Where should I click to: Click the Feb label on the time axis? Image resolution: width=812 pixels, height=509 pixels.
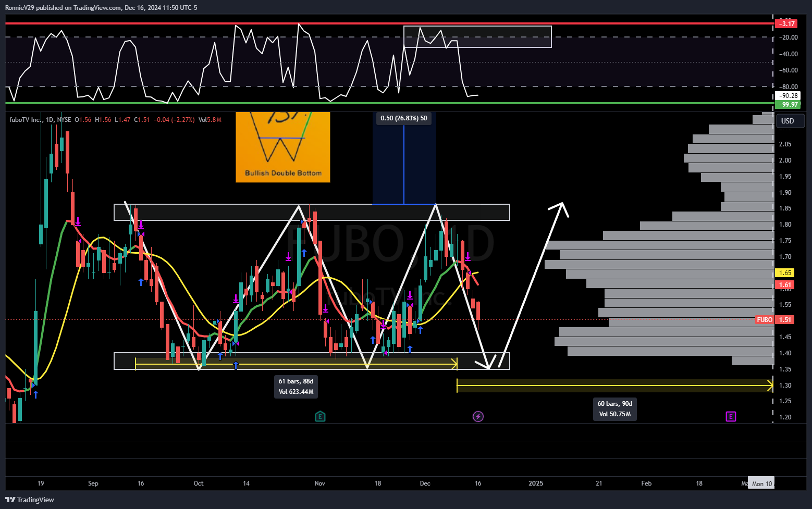click(646, 483)
